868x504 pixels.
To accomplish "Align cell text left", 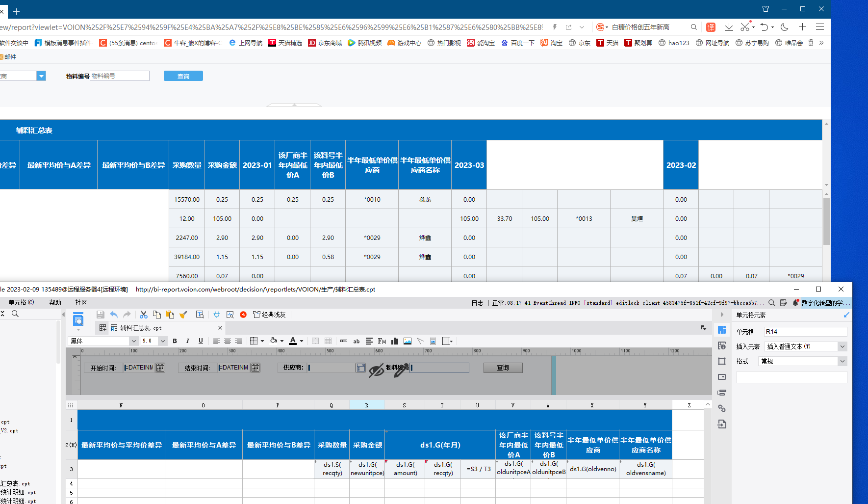I will point(216,341).
